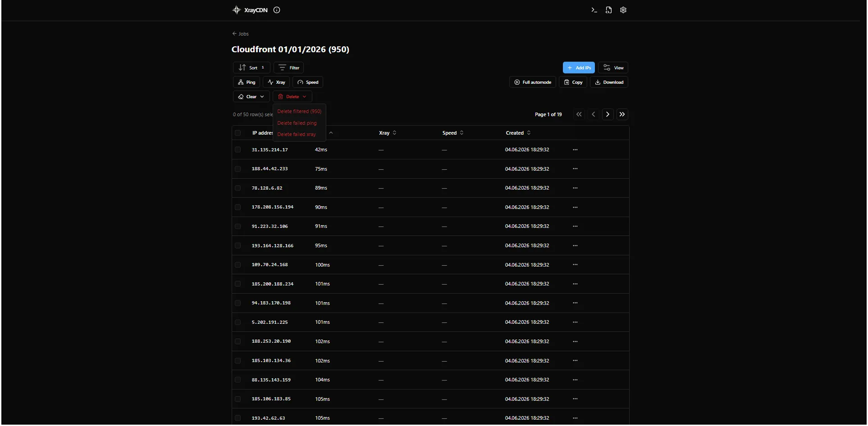
Task: Open actions menu for 188.253.20.190
Action: pos(575,341)
